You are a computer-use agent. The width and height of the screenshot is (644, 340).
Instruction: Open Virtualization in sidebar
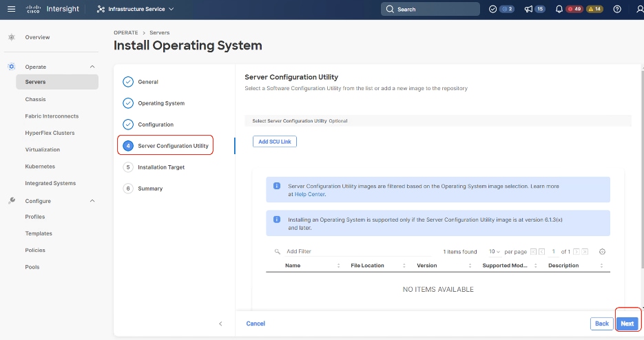click(x=42, y=149)
